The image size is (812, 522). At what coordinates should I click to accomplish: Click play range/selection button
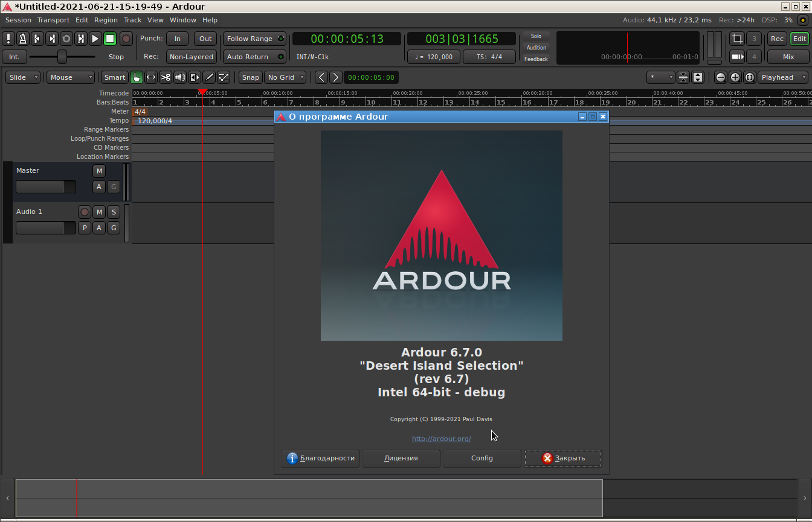point(81,39)
